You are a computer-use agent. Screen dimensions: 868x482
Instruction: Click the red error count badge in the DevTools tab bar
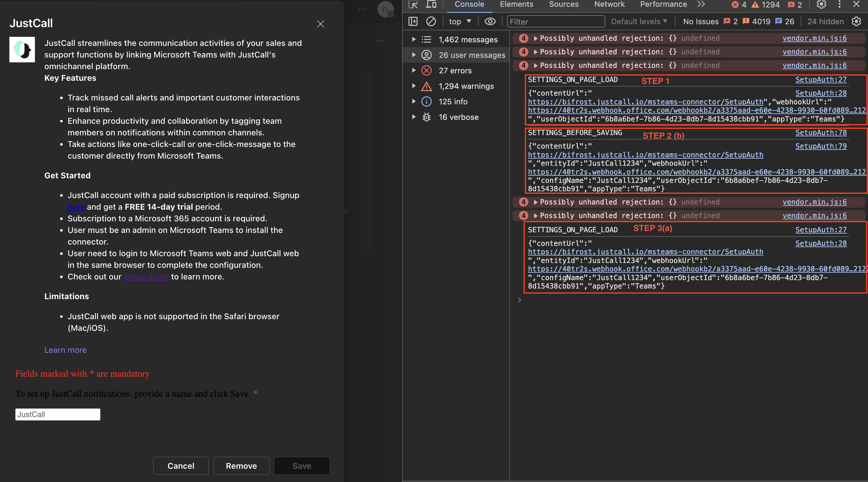click(739, 5)
